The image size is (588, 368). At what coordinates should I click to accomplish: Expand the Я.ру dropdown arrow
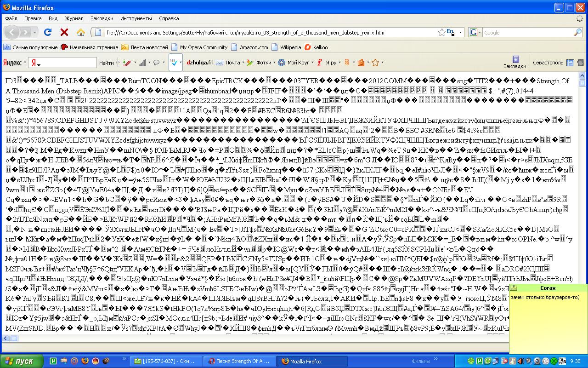point(340,63)
